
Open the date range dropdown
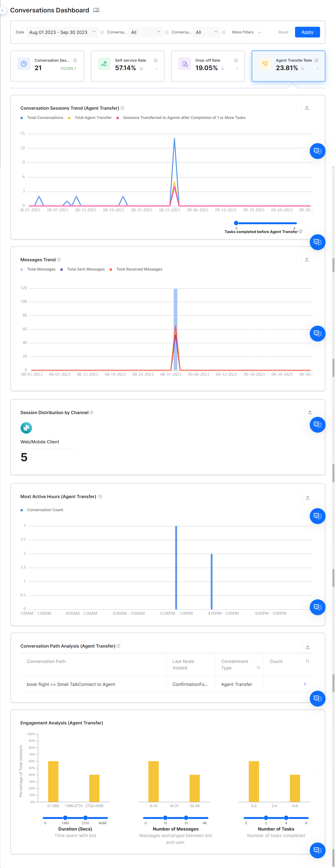[62, 32]
